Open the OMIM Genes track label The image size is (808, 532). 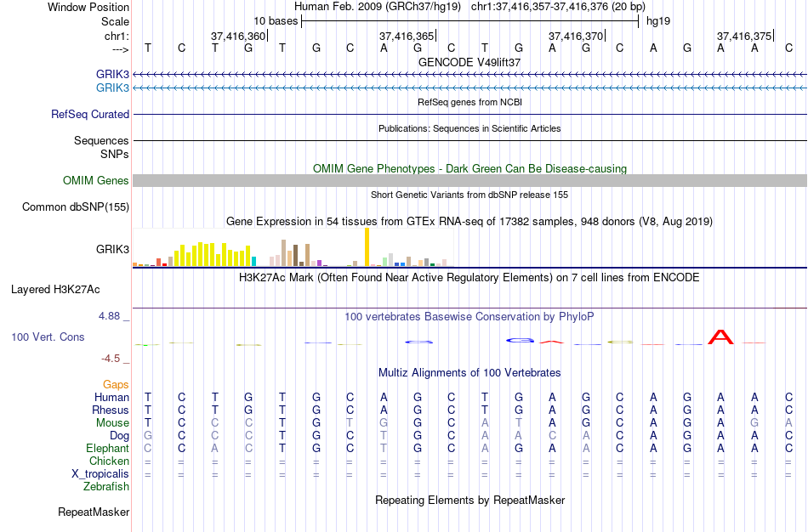click(96, 181)
